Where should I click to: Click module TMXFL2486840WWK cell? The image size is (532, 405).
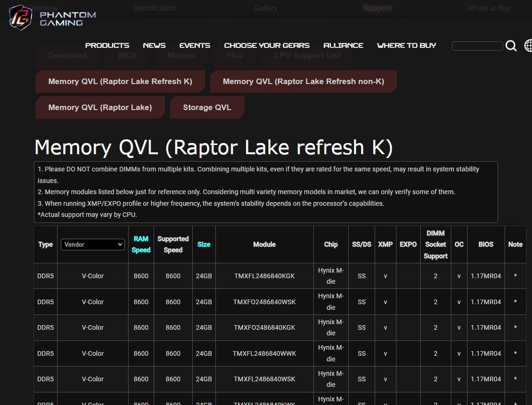tap(264, 353)
